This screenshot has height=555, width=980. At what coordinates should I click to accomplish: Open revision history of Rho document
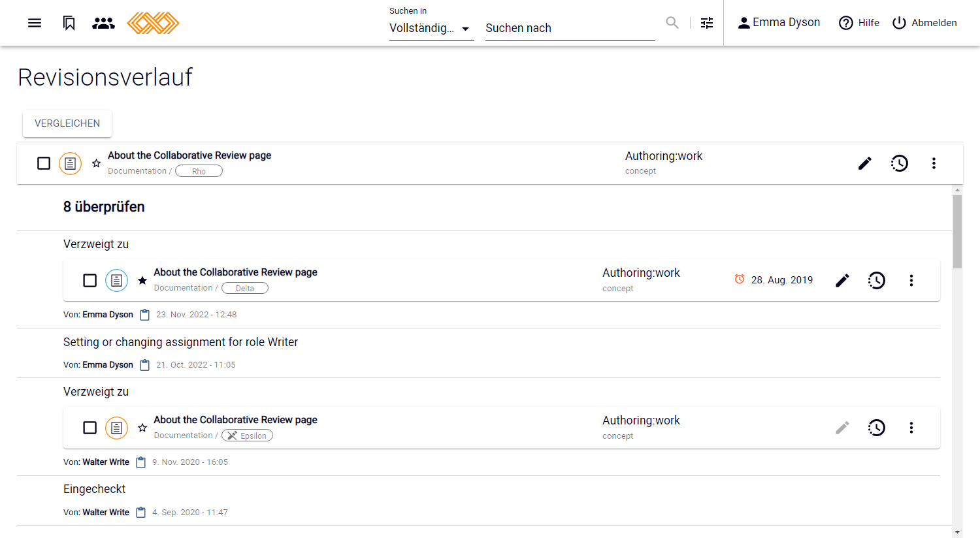[x=900, y=163]
